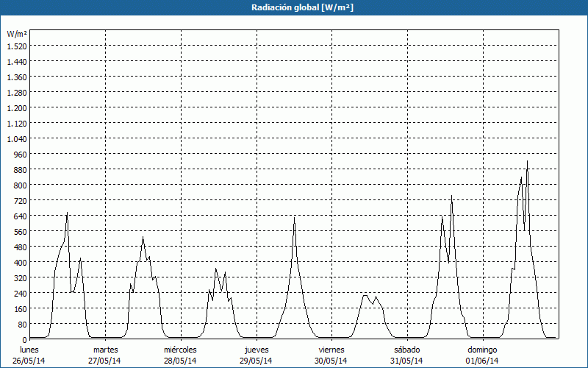The height and width of the screenshot is (368, 588).
Task: Click the highest radiation peak on domingo
Action: pos(527,162)
